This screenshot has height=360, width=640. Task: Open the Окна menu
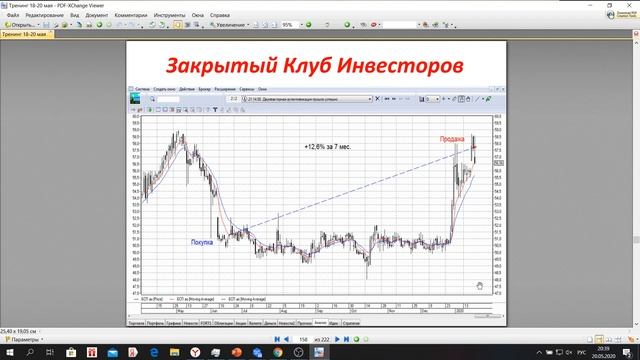[x=198, y=15]
